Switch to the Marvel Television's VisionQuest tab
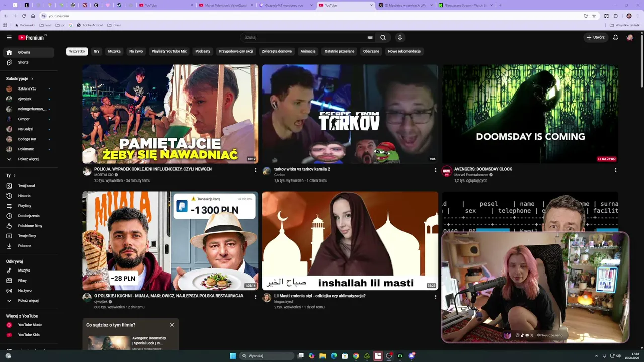The width and height of the screenshot is (644, 362). point(226,5)
